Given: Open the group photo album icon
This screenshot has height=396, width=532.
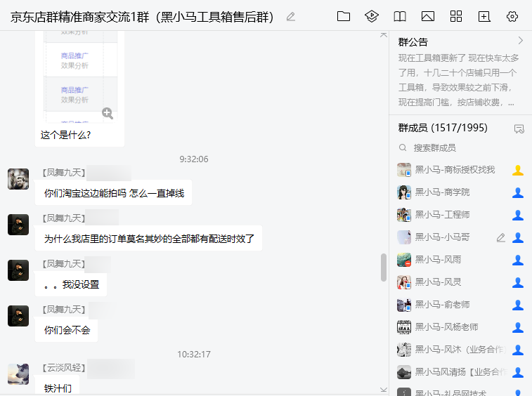Looking at the screenshot, I should coord(428,17).
